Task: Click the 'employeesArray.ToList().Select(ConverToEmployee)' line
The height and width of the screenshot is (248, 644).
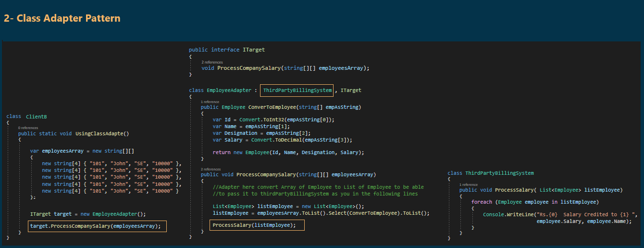Action: (321, 213)
